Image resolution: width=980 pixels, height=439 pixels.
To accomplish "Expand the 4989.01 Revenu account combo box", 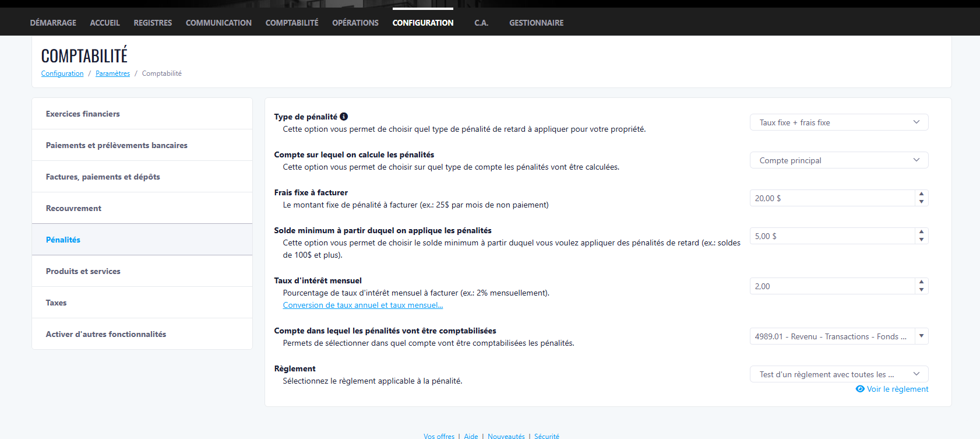I will pos(921,336).
